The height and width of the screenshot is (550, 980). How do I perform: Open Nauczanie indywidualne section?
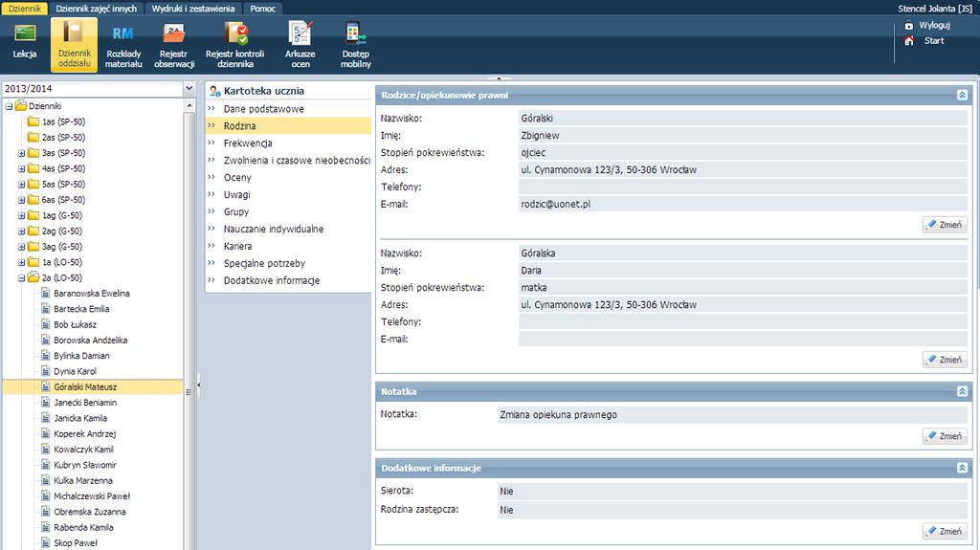[274, 229]
